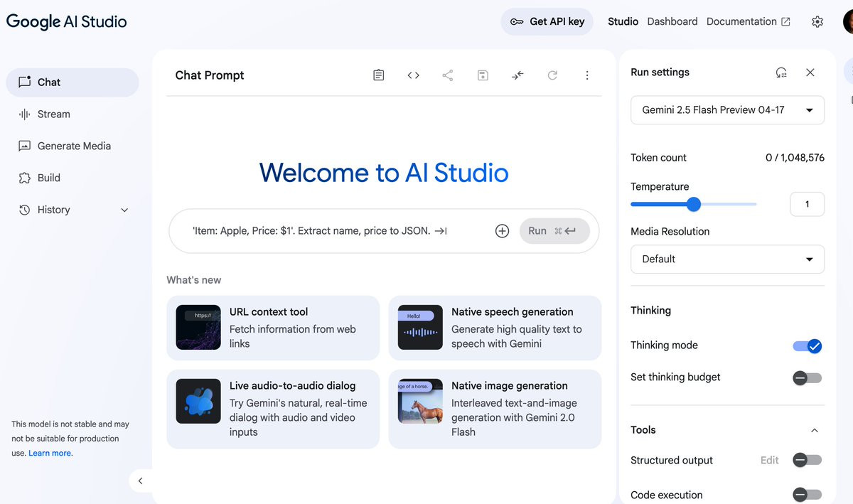
Task: Enable the Structured output toggle
Action: click(x=808, y=461)
